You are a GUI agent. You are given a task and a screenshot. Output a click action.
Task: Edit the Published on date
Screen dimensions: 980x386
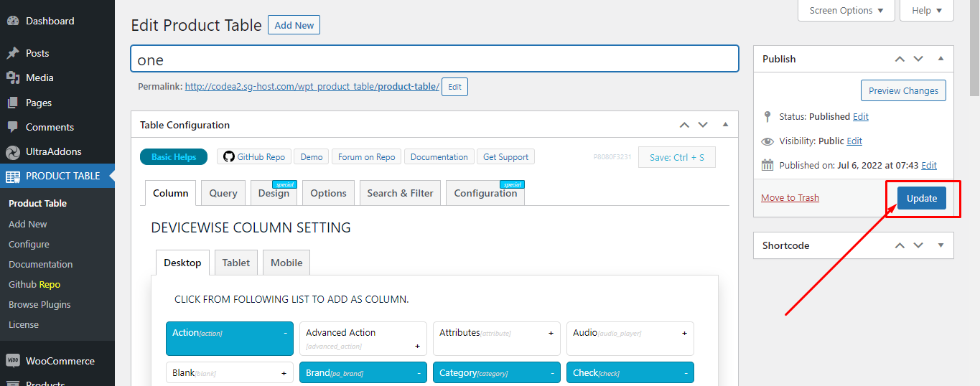point(929,165)
